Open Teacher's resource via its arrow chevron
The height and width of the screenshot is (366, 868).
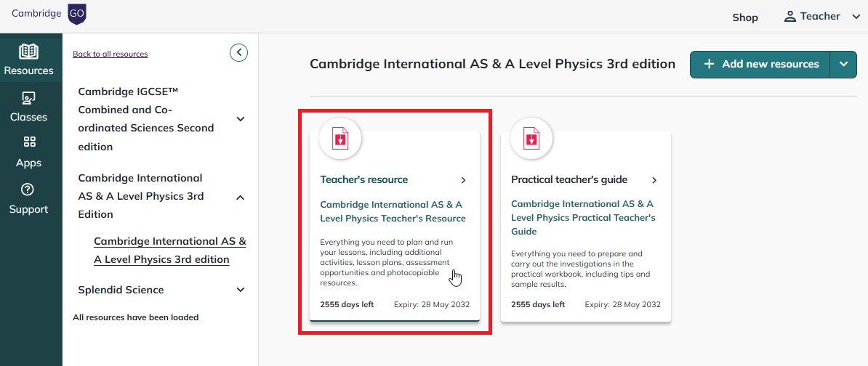463,179
